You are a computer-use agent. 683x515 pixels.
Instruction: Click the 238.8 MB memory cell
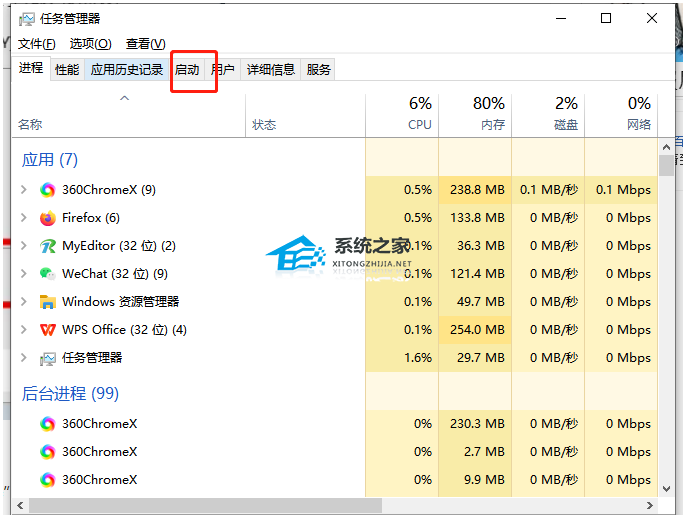click(475, 190)
